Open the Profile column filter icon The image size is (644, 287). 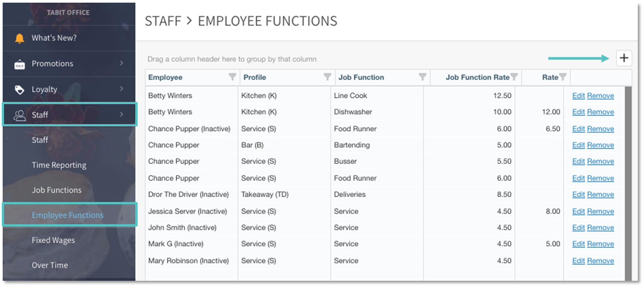pos(327,77)
